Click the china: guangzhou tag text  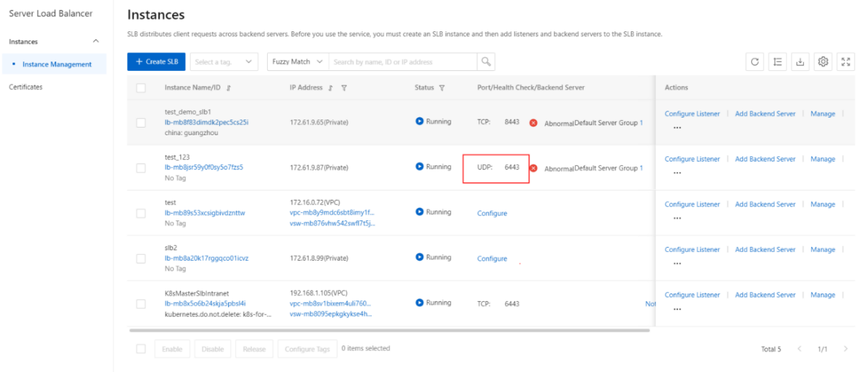point(191,133)
